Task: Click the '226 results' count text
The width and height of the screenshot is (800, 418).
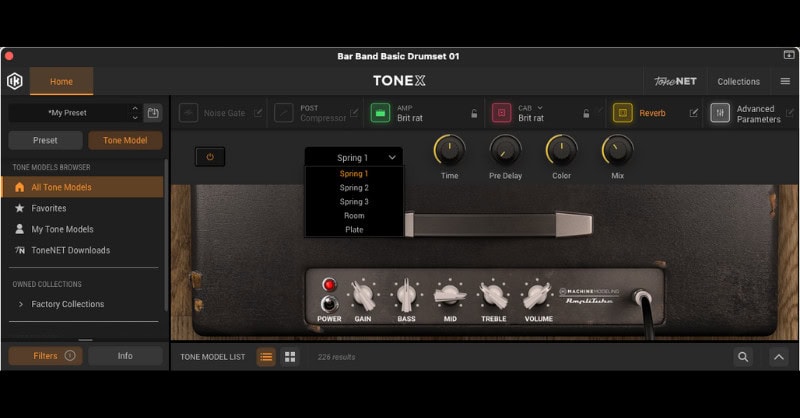Action: point(336,357)
